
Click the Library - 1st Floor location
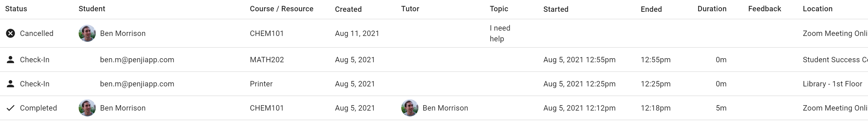pos(832,84)
